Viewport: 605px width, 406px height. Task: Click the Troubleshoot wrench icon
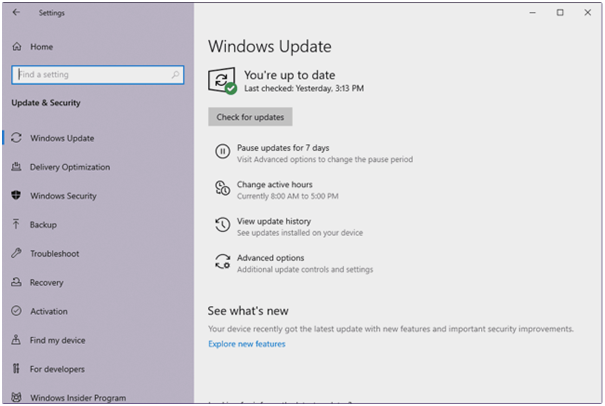(16, 253)
